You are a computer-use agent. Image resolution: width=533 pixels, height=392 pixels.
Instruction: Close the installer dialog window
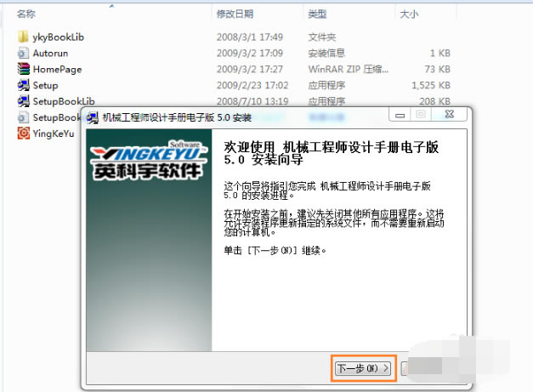pyautogui.click(x=450, y=115)
